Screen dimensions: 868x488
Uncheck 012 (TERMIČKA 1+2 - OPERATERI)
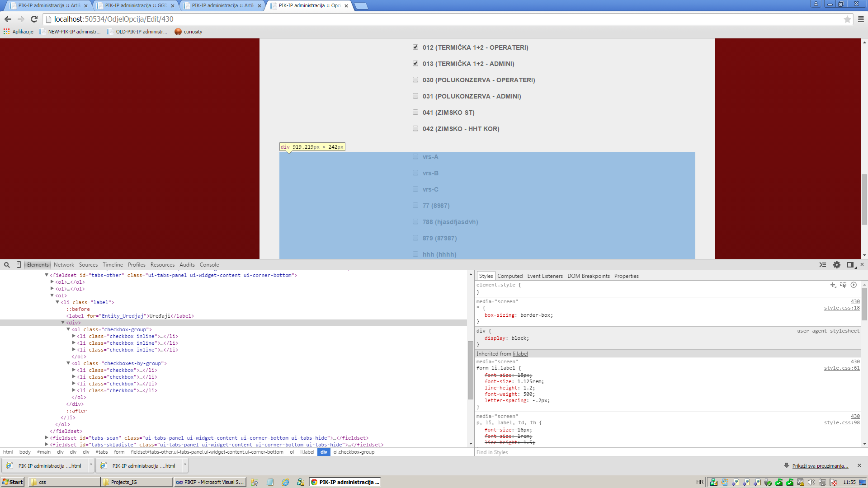(x=415, y=47)
